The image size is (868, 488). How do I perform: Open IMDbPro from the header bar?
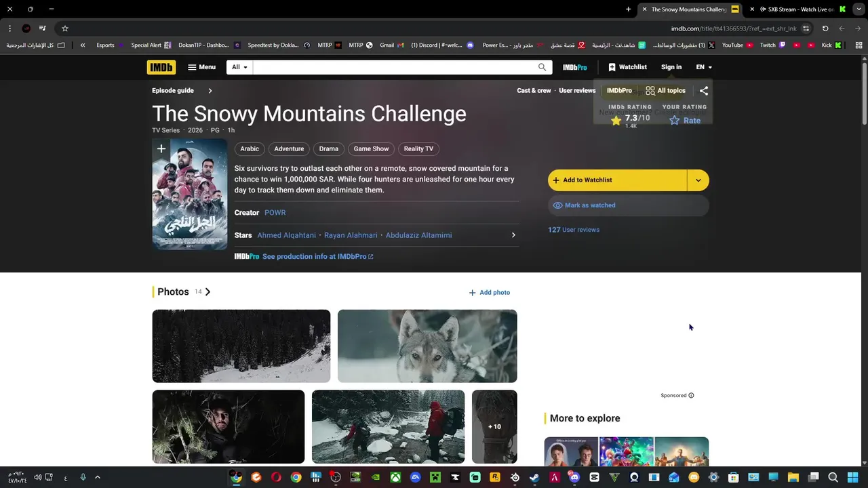(x=575, y=67)
